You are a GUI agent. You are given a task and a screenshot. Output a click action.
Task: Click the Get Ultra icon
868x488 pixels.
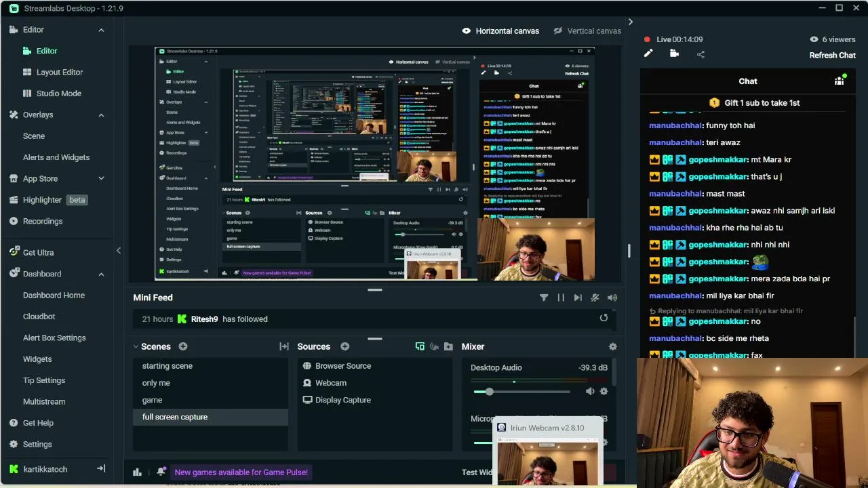[x=14, y=252]
